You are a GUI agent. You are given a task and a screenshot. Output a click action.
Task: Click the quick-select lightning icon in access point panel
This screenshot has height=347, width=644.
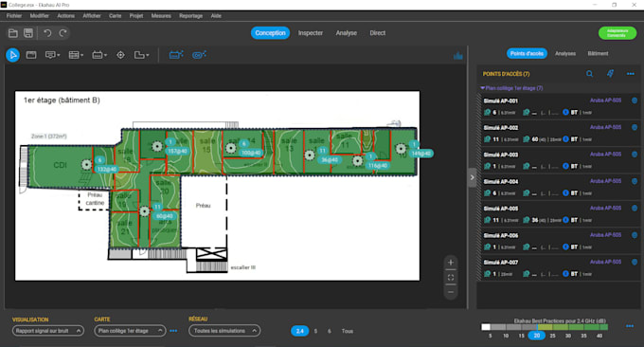(610, 74)
